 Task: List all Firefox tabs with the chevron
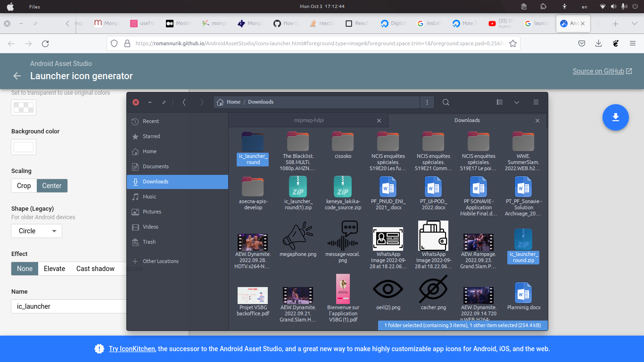[634, 24]
